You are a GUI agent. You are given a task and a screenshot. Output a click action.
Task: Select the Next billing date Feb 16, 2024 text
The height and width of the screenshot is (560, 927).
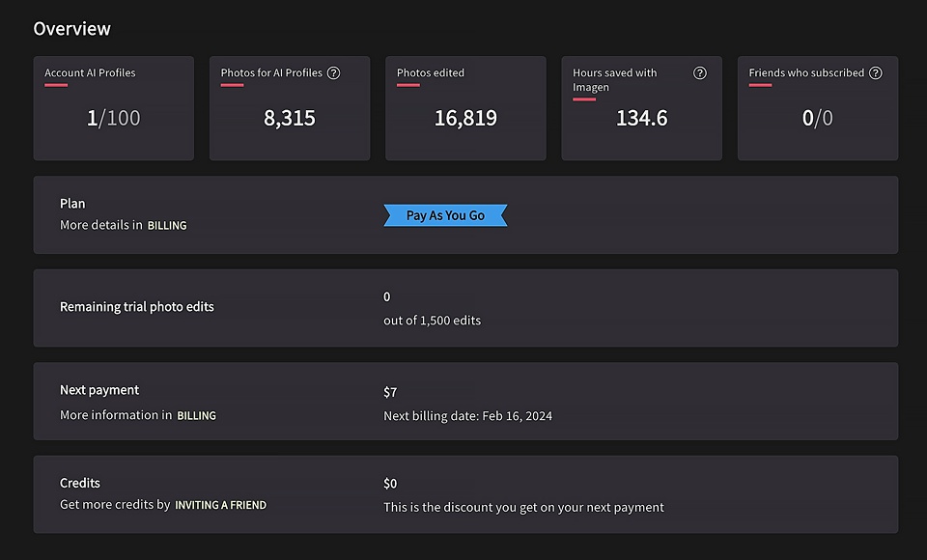pos(467,416)
